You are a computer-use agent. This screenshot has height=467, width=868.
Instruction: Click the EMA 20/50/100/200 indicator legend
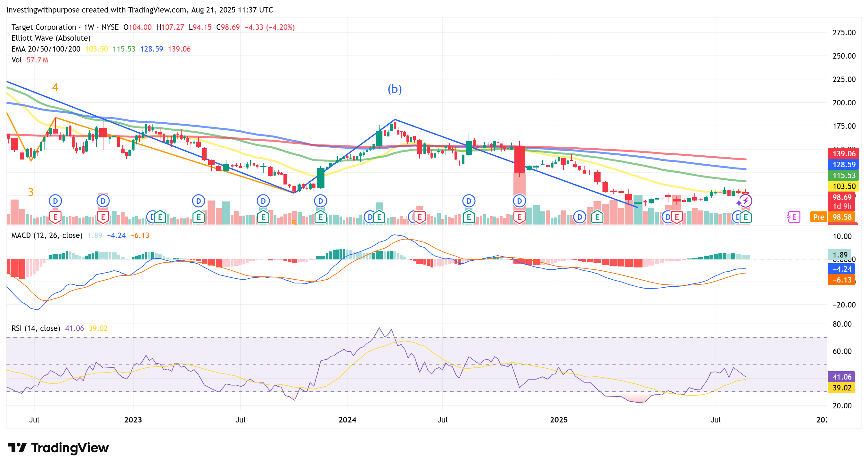[46, 49]
